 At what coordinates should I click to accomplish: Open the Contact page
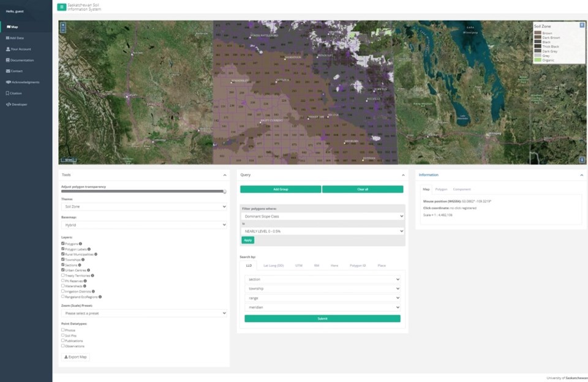14,71
